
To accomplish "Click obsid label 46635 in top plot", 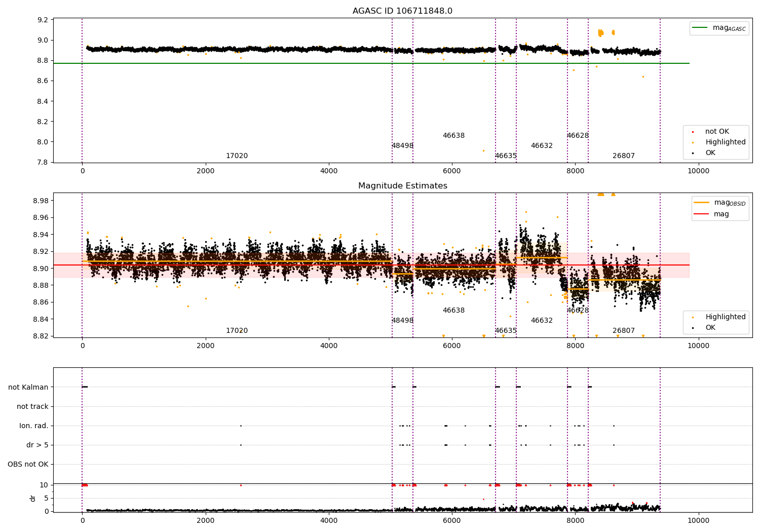I will (506, 156).
